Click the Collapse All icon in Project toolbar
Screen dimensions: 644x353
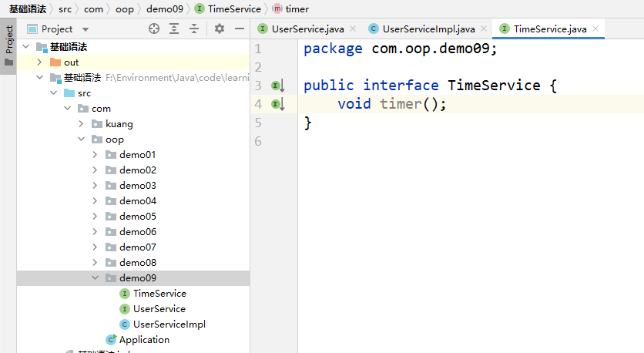(194, 29)
